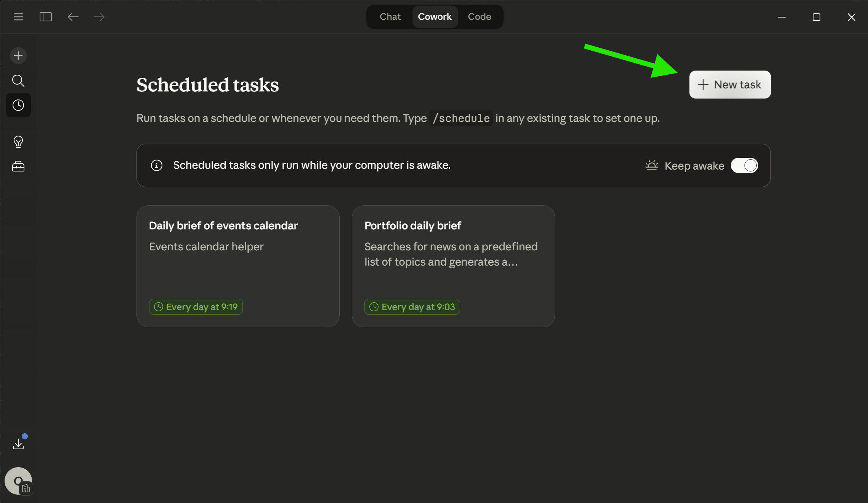Click the download update icon
The height and width of the screenshot is (503, 868).
18,444
